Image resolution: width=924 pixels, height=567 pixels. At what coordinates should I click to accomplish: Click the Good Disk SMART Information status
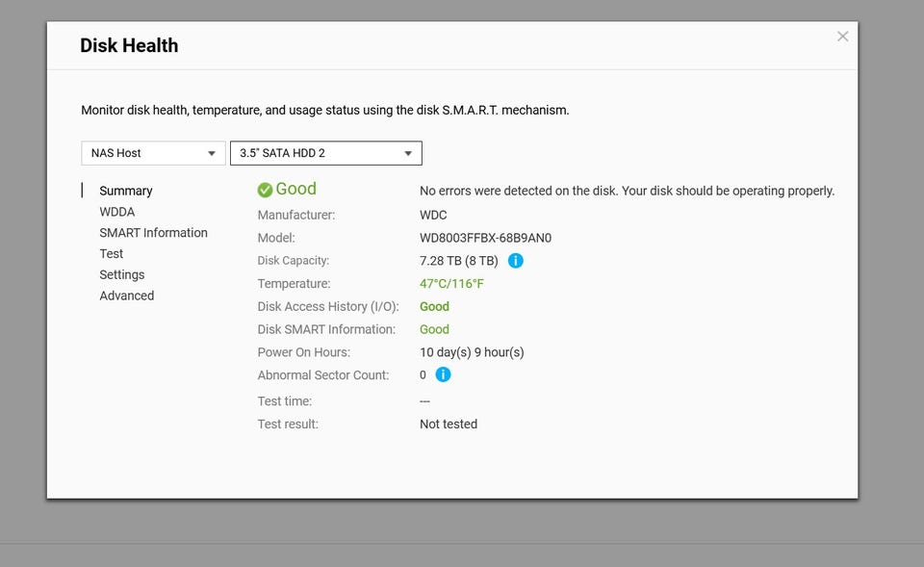pos(434,329)
